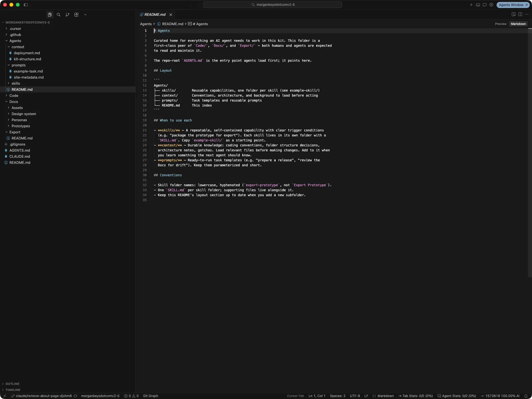The height and width of the screenshot is (399, 532).
Task: Open CLAUDE.md file
Action: 20,156
